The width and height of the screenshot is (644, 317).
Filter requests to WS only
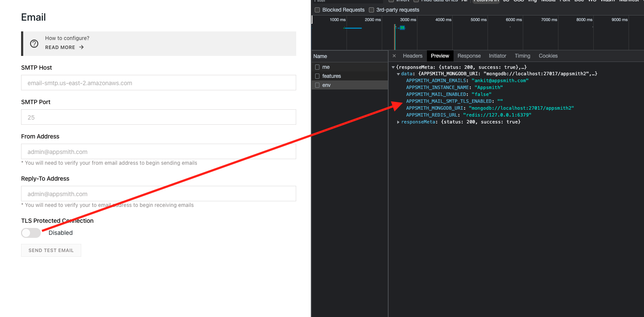click(592, 1)
